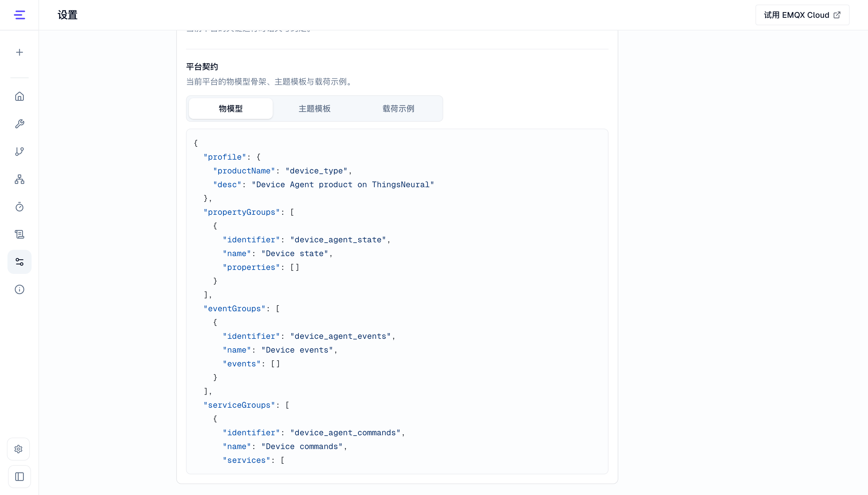Image resolution: width=868 pixels, height=495 pixels.
Task: Click the "Device state" value
Action: (x=295, y=254)
